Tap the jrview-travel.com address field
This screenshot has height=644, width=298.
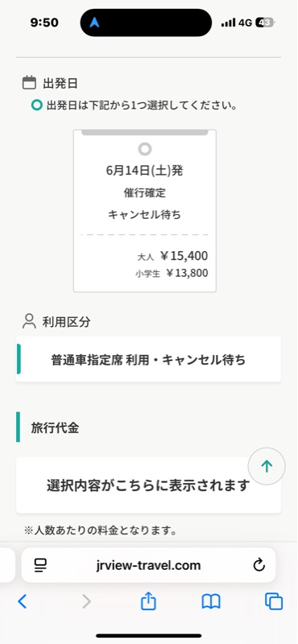[148, 565]
